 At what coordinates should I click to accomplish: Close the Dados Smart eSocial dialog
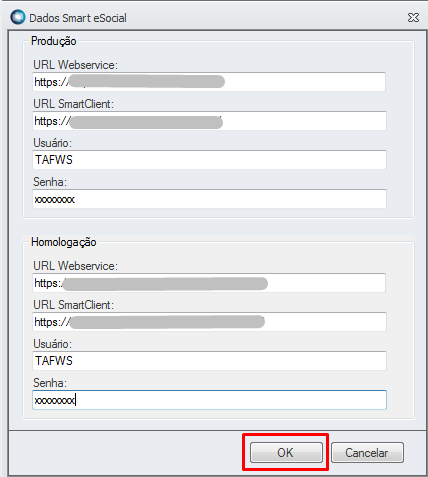pyautogui.click(x=413, y=18)
